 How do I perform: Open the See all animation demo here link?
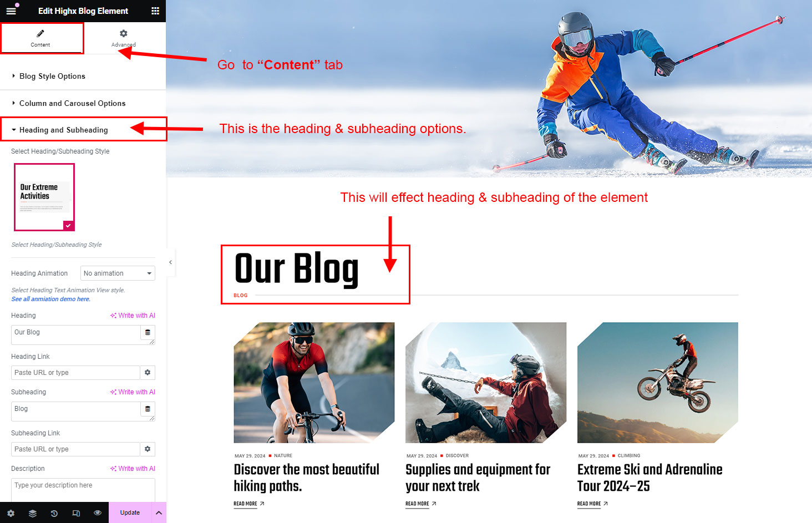50,299
